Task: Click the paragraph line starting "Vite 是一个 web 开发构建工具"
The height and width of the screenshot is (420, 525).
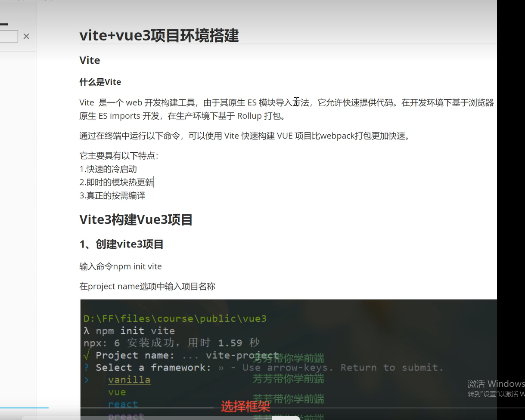Action: pos(286,102)
